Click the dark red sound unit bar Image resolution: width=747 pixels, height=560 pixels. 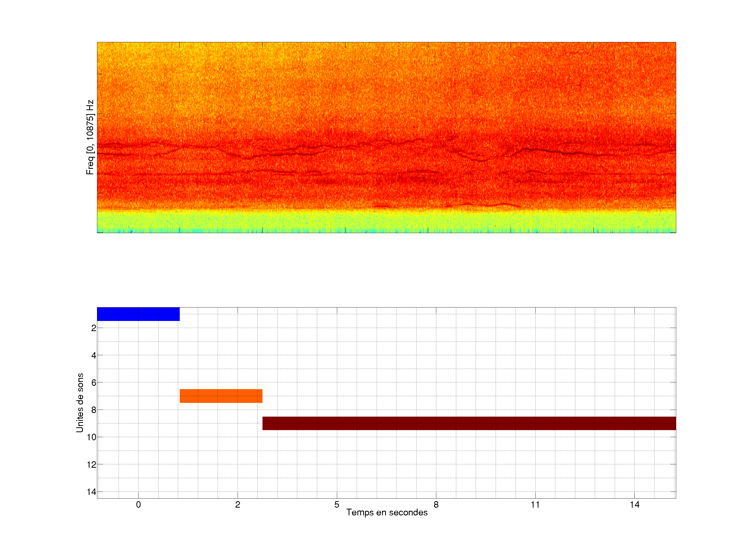[x=469, y=423]
